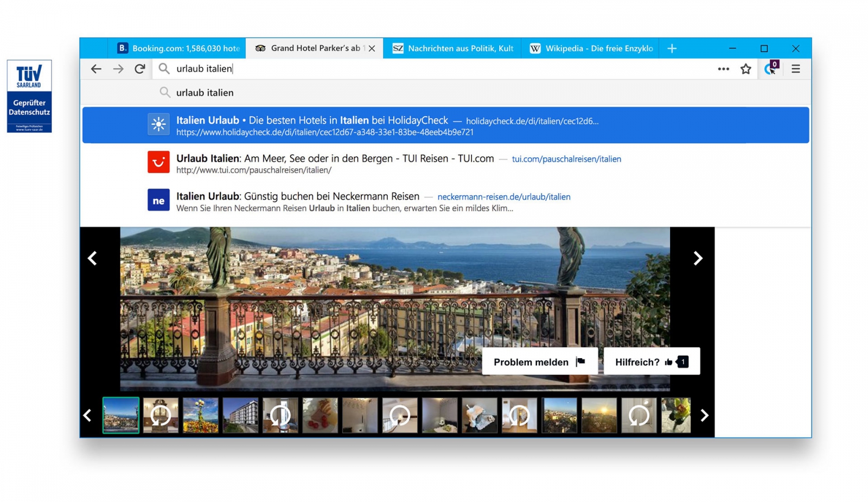Click the magnifier icon beside the search suggestion
The width and height of the screenshot is (868, 502).
coord(165,93)
